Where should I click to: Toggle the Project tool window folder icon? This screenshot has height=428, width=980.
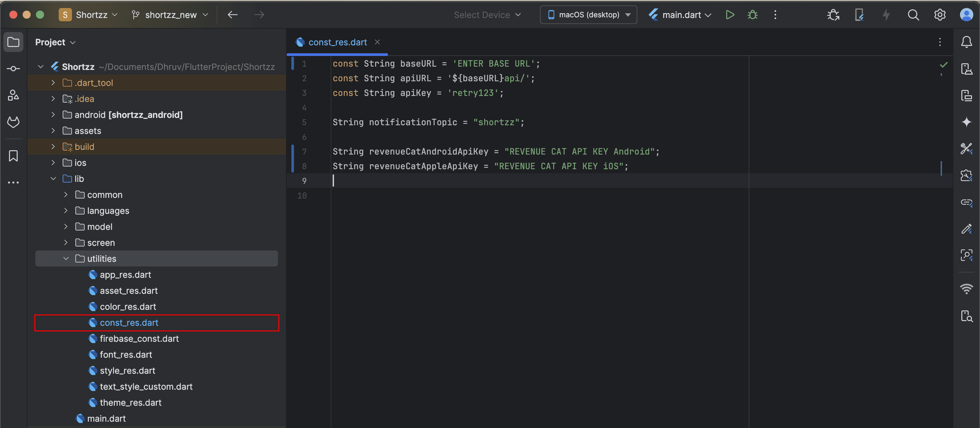coord(13,42)
